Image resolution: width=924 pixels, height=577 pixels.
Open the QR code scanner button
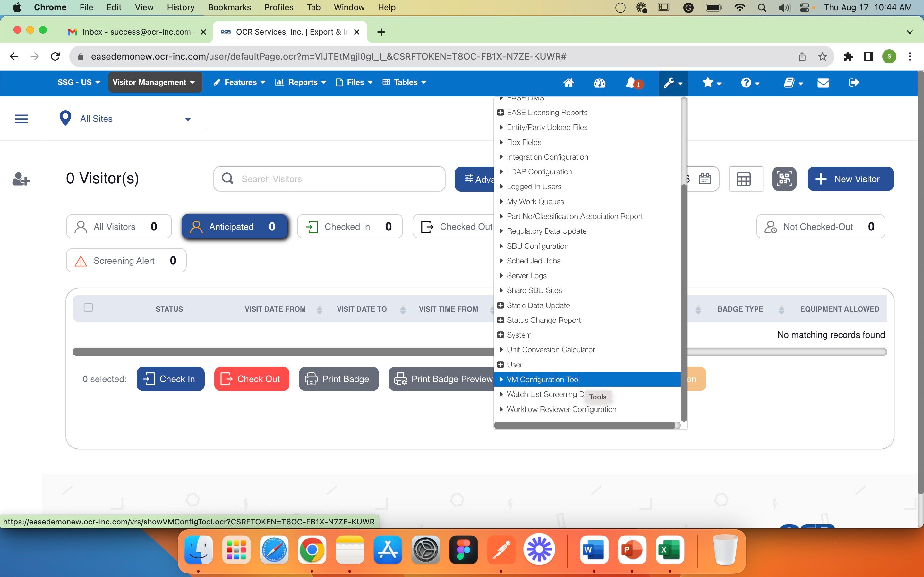[784, 179]
